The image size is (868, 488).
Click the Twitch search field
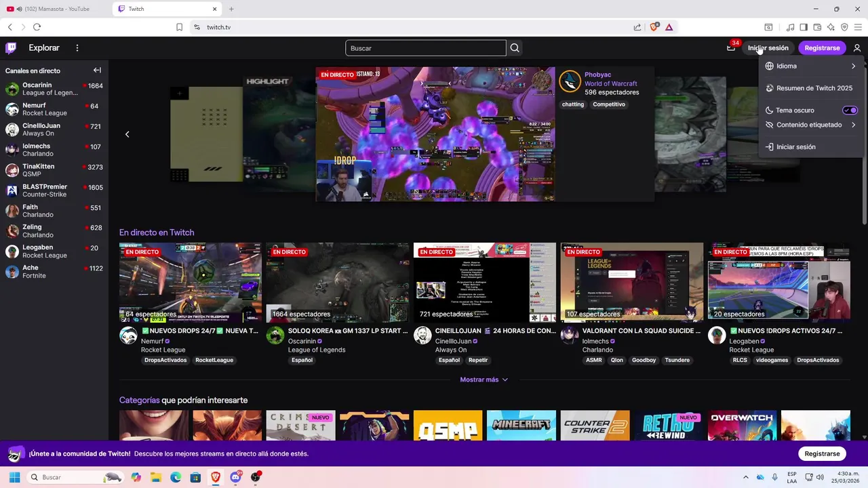pos(426,48)
